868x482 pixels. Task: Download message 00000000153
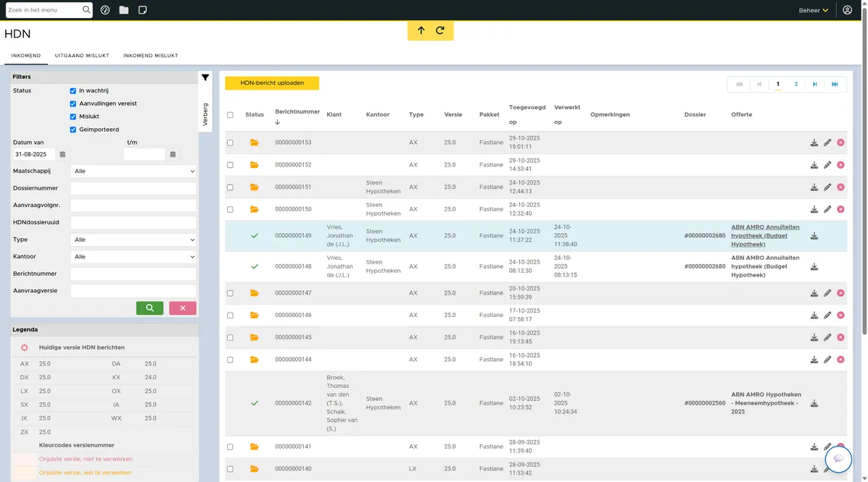(814, 143)
